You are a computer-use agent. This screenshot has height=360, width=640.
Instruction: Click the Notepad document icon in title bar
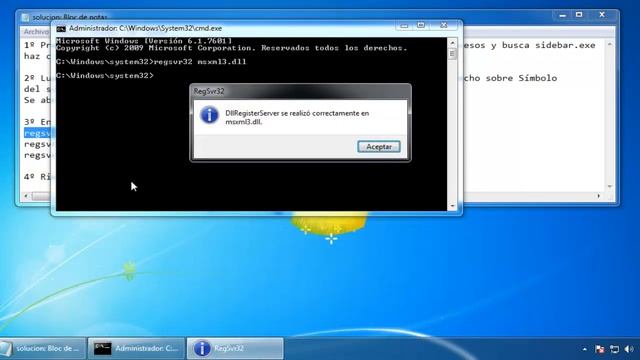25,17
